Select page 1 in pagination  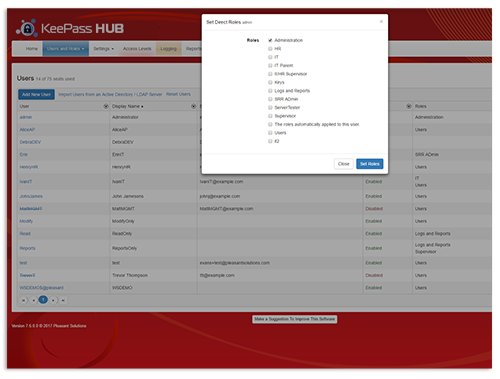(43, 300)
